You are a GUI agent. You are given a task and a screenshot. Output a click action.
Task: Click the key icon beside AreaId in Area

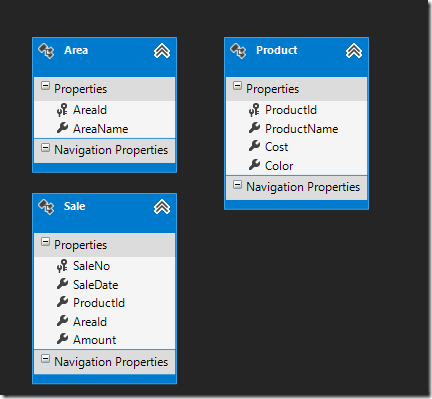(62, 110)
